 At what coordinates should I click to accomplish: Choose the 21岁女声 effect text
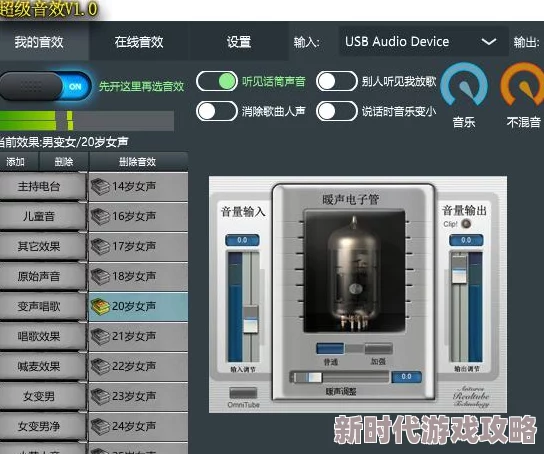134,336
